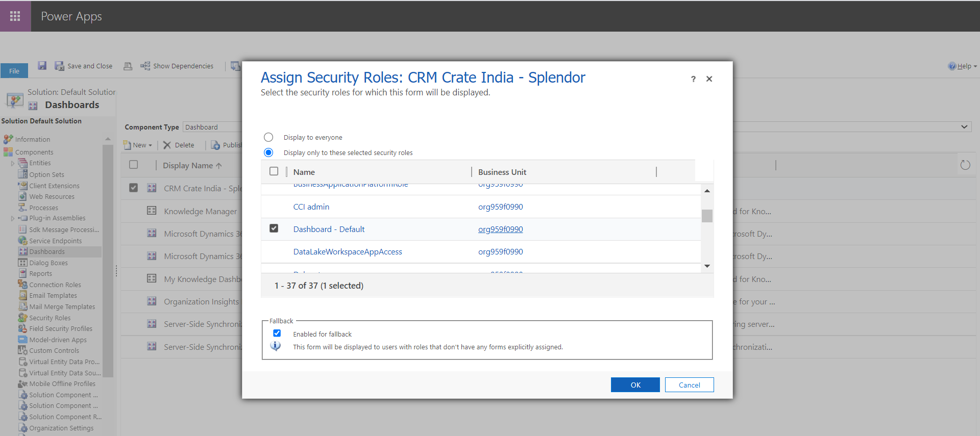Viewport: 980px width, 436px height.
Task: Click the dialog help question mark icon
Action: click(693, 79)
